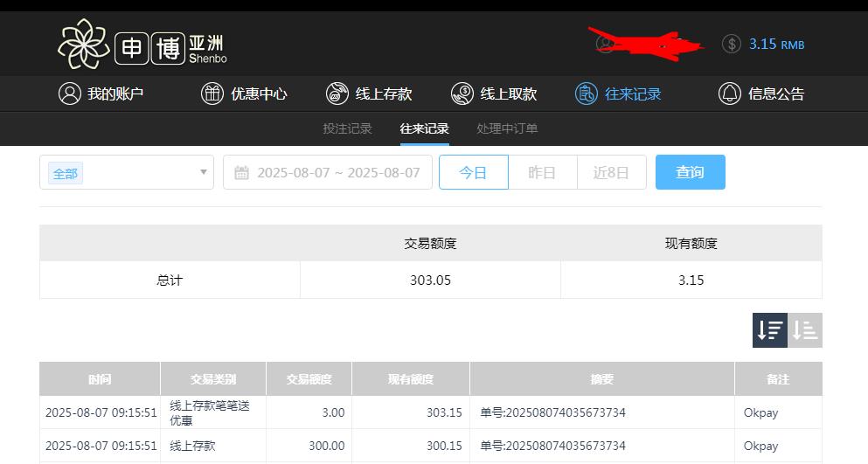Click the 全部 selected tag
The image size is (868, 464).
66,173
